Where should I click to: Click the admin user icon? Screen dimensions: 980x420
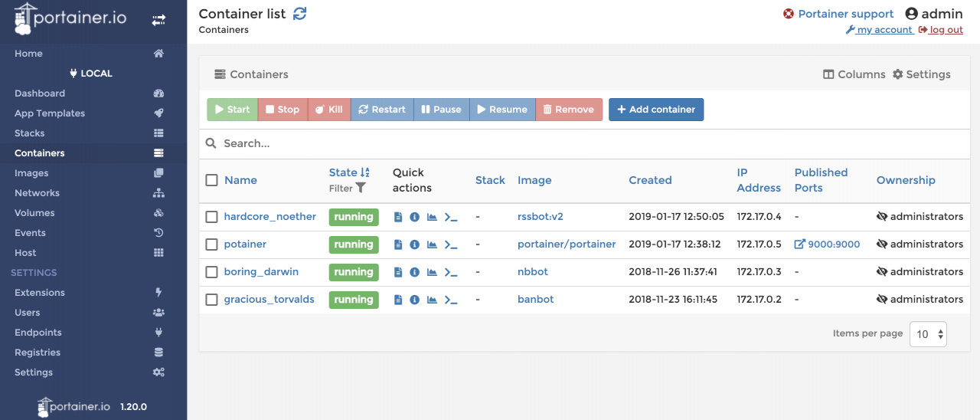(x=911, y=14)
